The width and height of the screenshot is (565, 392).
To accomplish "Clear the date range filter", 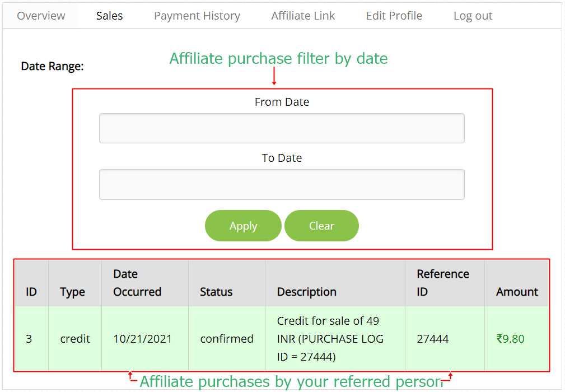I will tap(321, 226).
